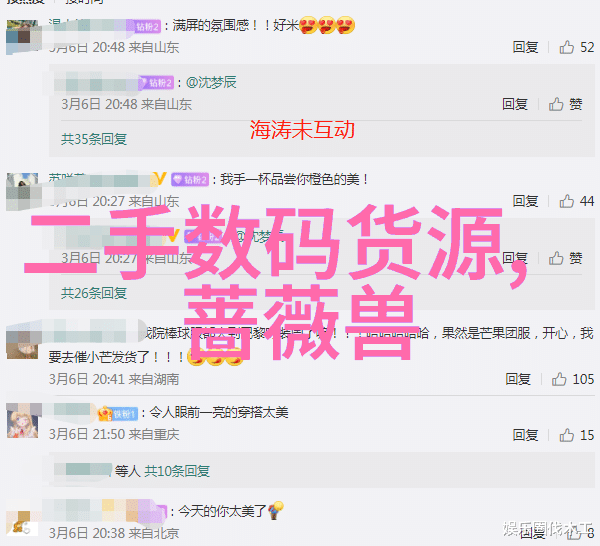Viewport: 600px width, 546px height.
Task: Expand the 共26条回复 replies
Action: click(94, 293)
